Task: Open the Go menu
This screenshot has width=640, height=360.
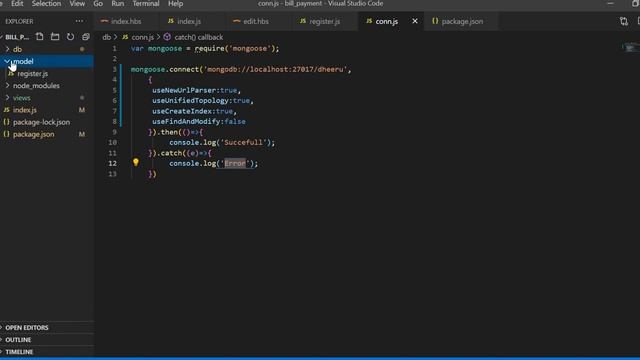Action: (98, 4)
